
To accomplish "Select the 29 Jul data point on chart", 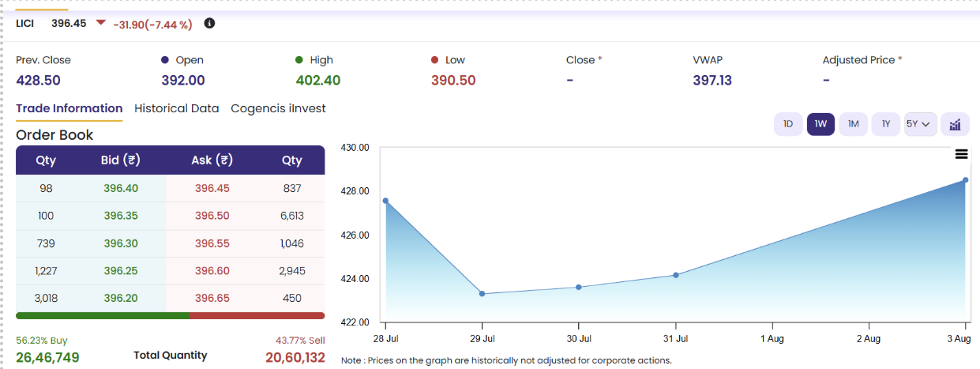I will pos(482,294).
